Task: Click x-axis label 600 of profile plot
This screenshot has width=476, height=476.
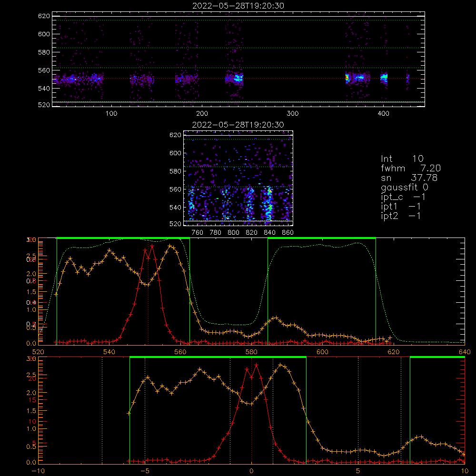Action: tap(322, 352)
